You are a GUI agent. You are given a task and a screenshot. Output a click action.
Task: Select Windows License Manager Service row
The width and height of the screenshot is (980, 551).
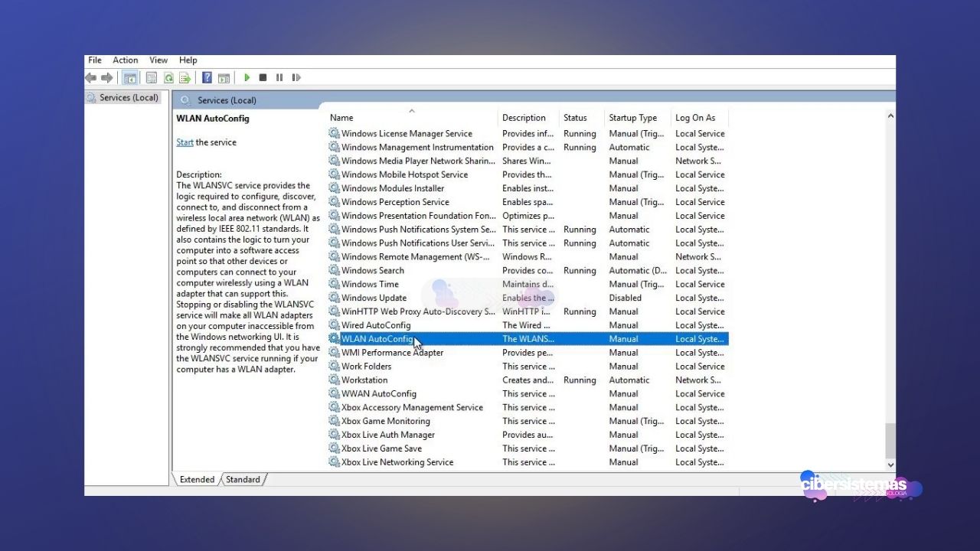coord(528,133)
